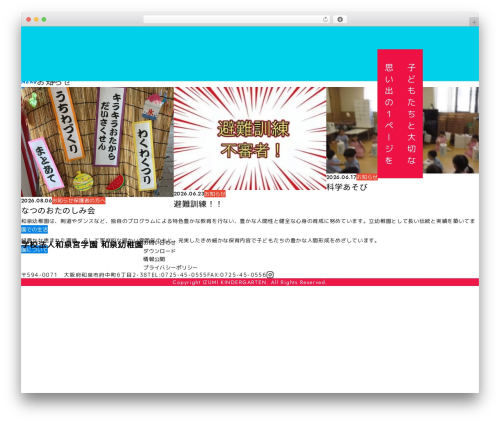This screenshot has width=500, height=423.
Task: Open the なつのおたのしみ会 post title
Action: [x=58, y=210]
